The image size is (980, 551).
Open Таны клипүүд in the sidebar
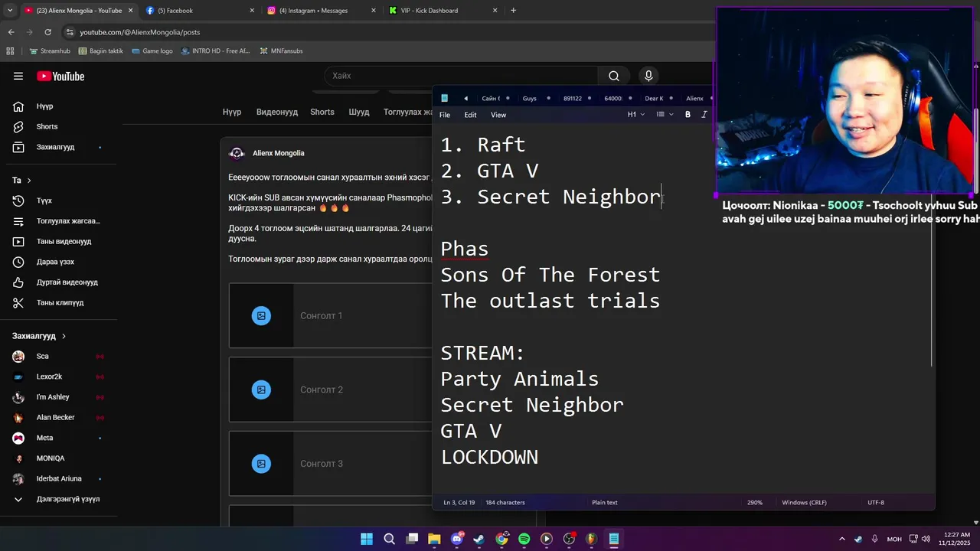tap(61, 302)
